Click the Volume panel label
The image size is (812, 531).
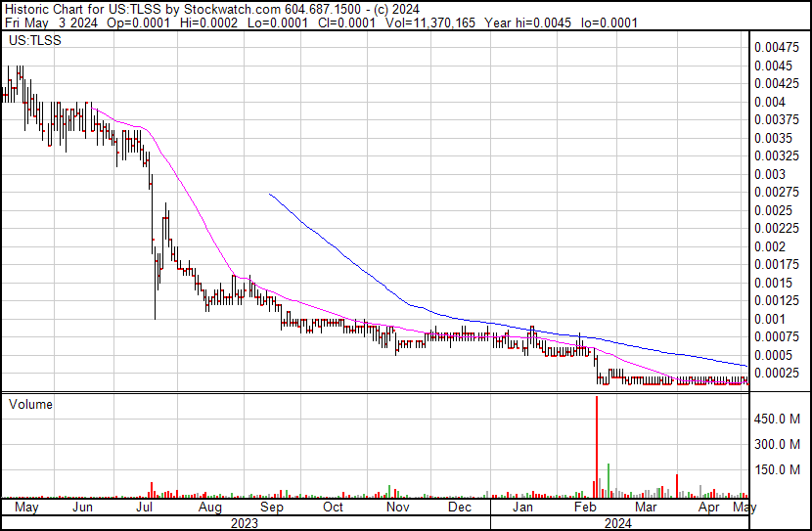[x=29, y=404]
